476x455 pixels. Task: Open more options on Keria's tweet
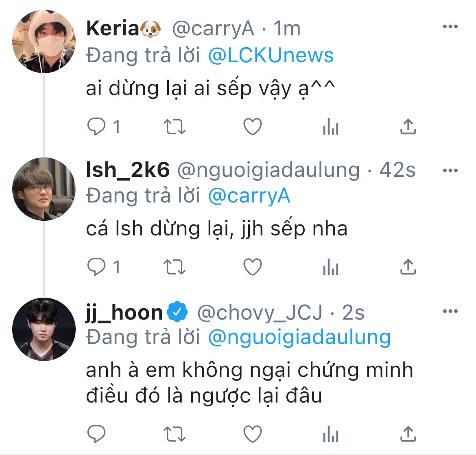tap(450, 27)
